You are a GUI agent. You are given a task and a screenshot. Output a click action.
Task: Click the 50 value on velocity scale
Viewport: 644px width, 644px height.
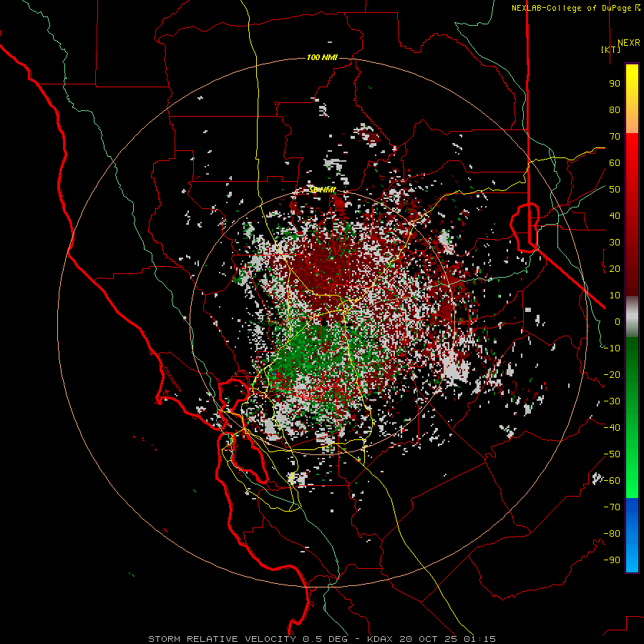(615, 190)
